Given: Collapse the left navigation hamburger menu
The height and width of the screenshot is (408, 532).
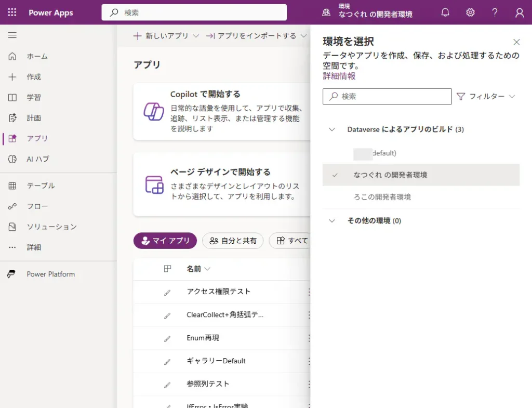Looking at the screenshot, I should click(x=12, y=35).
